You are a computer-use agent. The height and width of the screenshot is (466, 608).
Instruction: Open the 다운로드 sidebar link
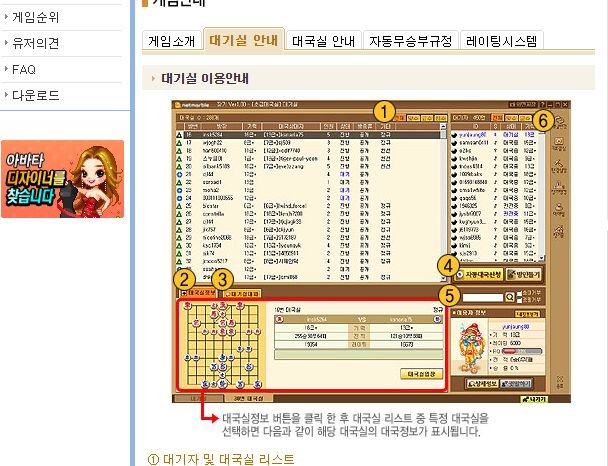(35, 95)
